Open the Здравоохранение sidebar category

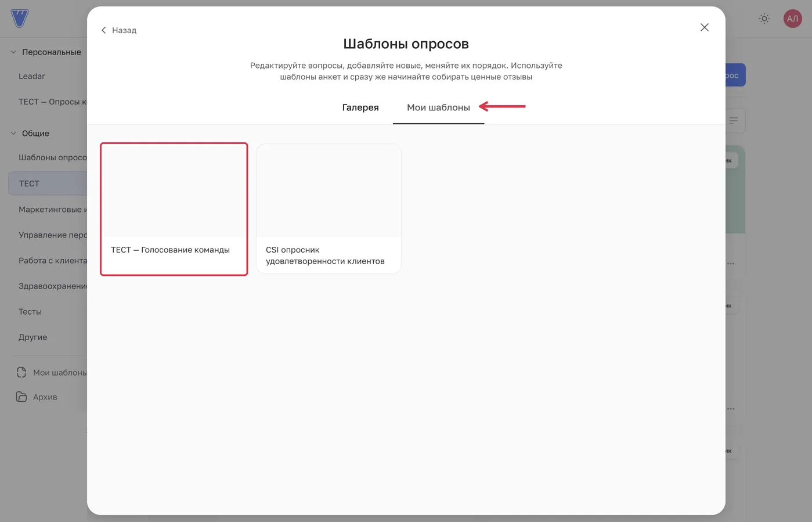52,286
